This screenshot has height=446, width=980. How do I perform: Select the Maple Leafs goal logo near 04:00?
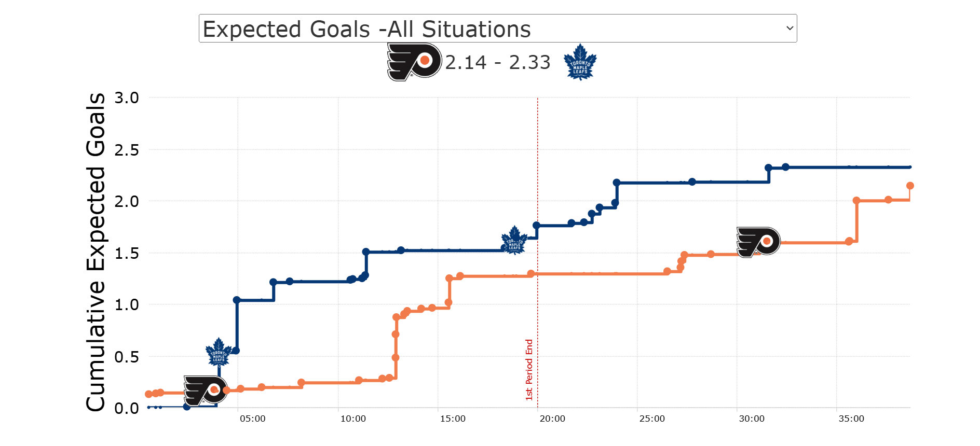[x=219, y=352]
